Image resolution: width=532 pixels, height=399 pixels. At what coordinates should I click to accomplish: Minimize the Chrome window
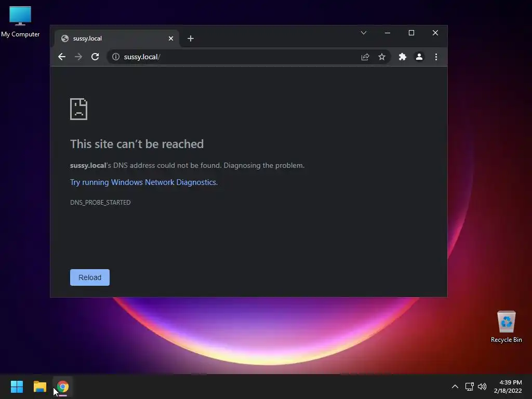(x=388, y=33)
